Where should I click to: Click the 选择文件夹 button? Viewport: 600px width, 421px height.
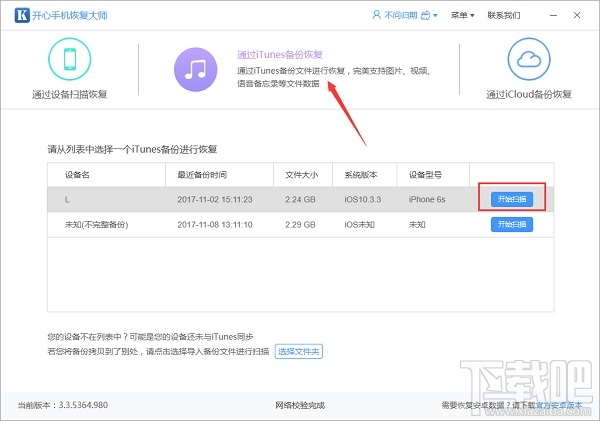coord(298,351)
